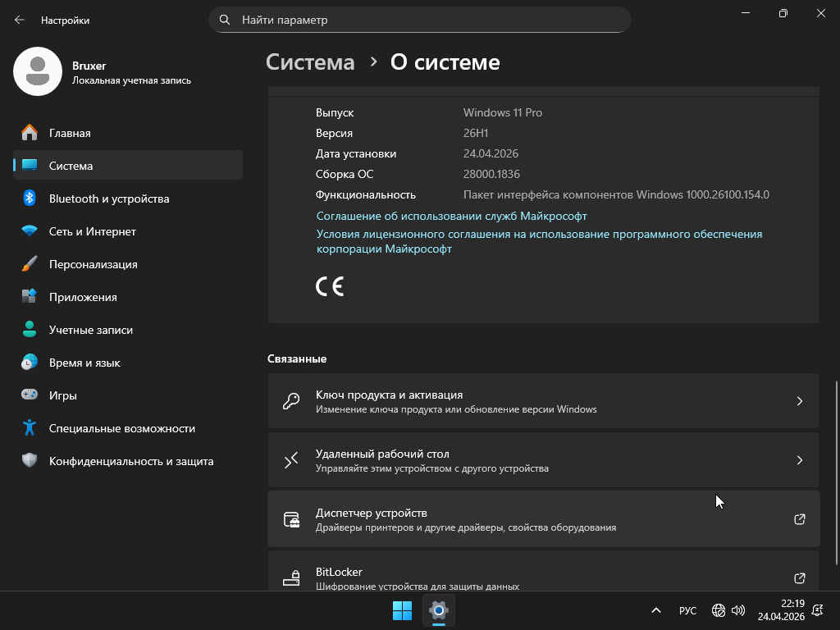
Task: Open the Приложения section
Action: pos(82,297)
